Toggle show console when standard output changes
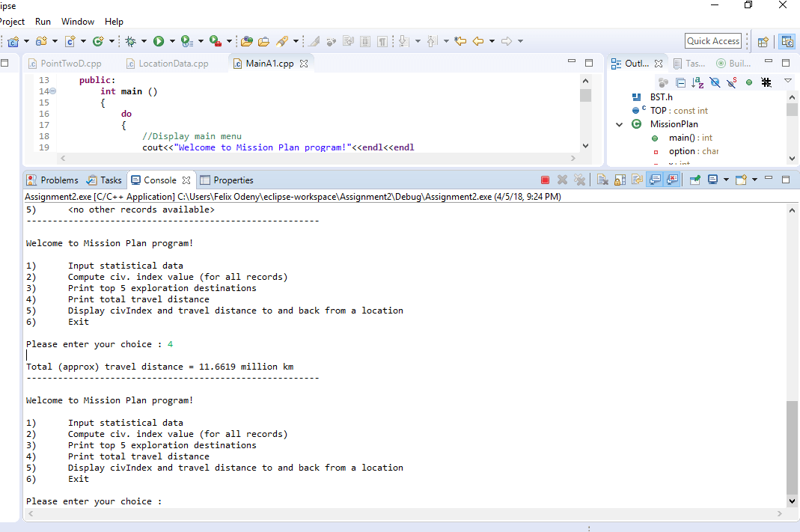Screen dimensions: 800x532 coord(655,180)
